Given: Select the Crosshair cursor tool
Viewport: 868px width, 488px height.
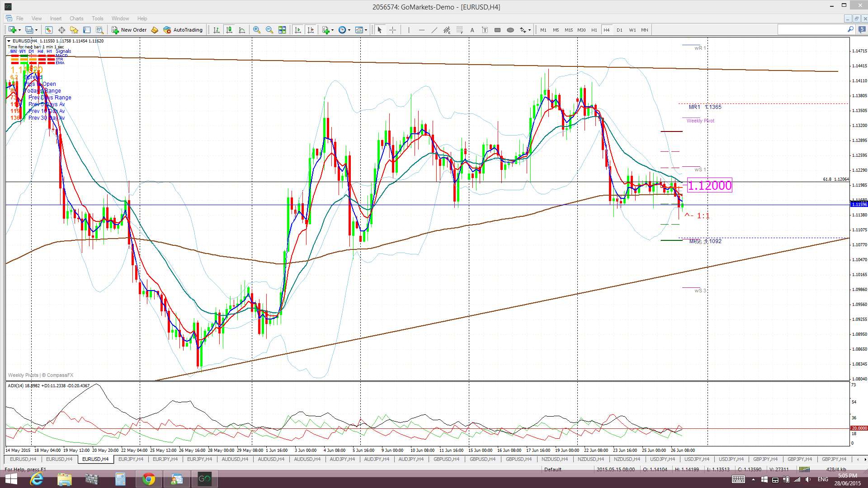Looking at the screenshot, I should [392, 30].
